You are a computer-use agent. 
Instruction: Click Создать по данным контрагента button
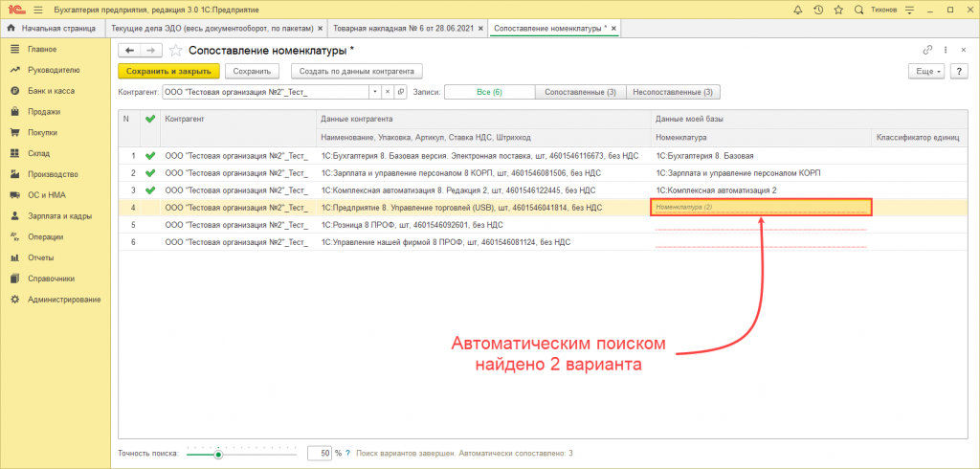[x=358, y=71]
